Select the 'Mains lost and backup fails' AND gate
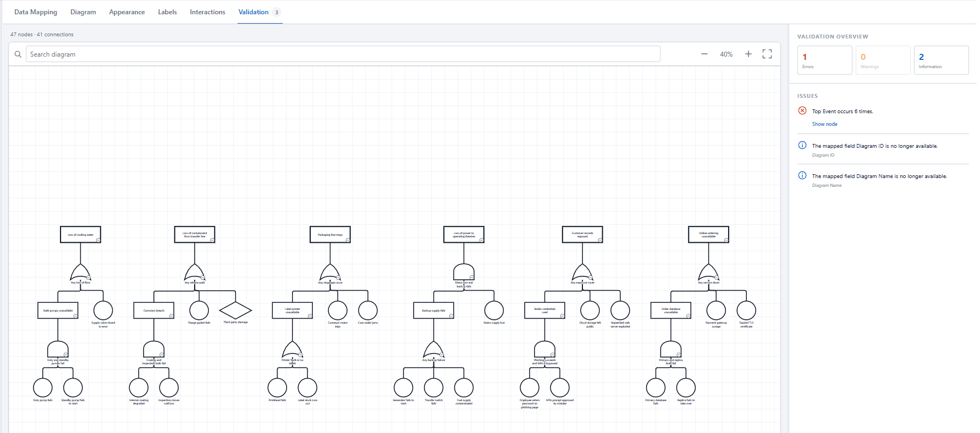 coord(464,272)
